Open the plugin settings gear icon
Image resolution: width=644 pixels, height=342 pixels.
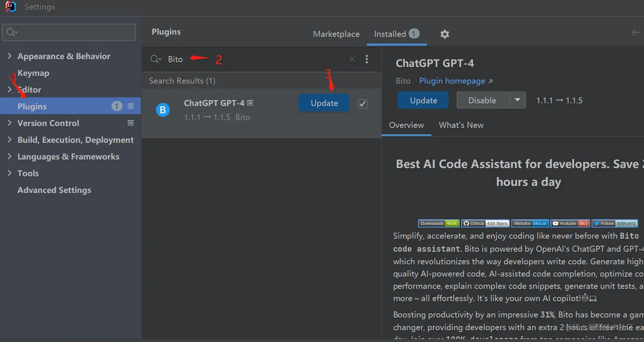coord(445,34)
